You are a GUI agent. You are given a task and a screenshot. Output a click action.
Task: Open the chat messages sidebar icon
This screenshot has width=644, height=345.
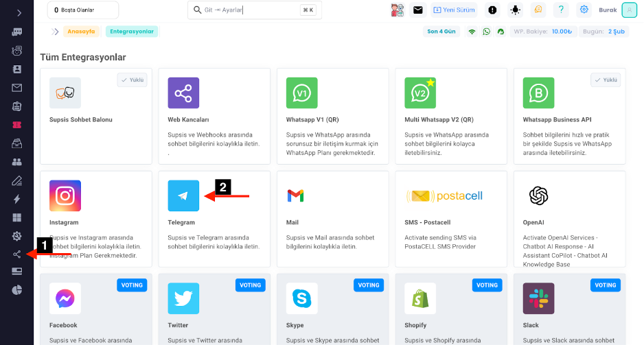pos(17,32)
